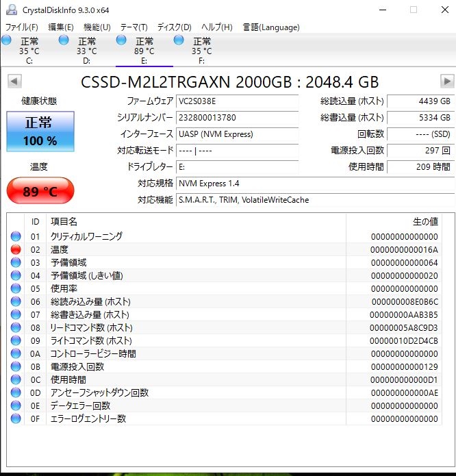Click the blue status dot for クリティカルワーニング row
The width and height of the screenshot is (456, 476).
(16, 236)
